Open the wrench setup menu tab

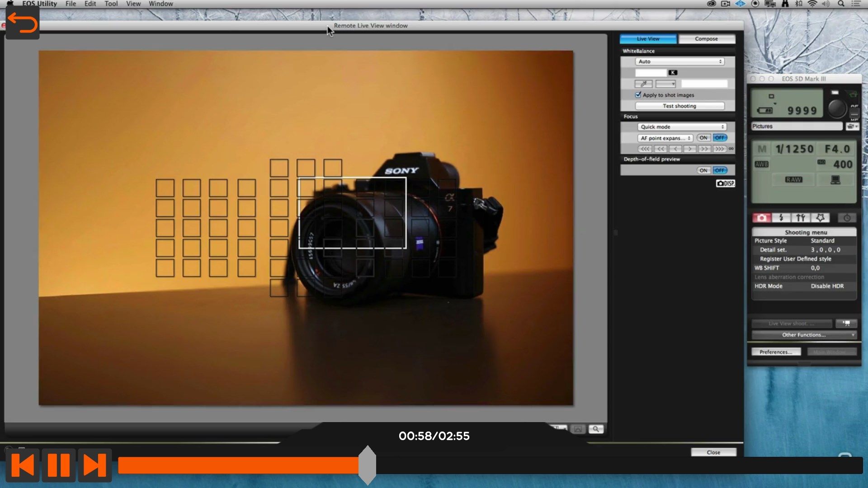tap(801, 218)
